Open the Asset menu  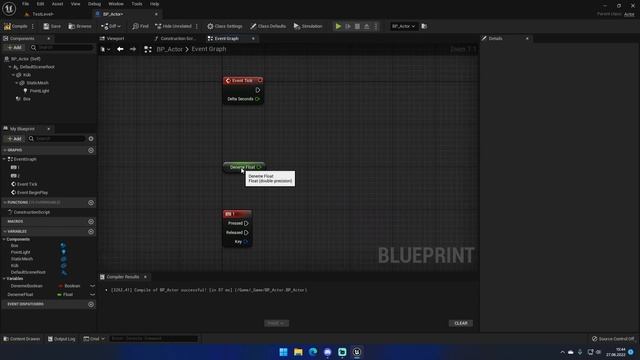[x=58, y=4]
